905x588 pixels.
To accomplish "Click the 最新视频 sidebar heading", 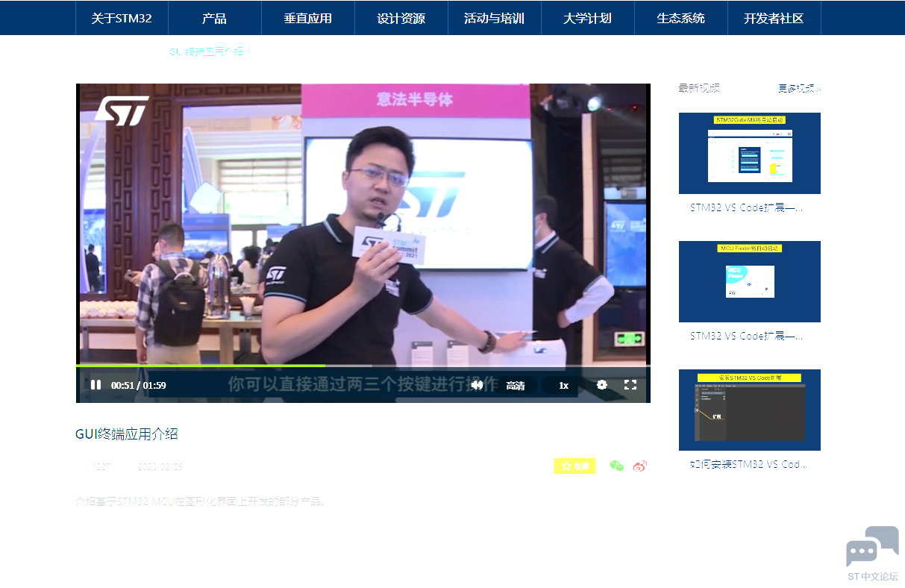I will (x=699, y=88).
